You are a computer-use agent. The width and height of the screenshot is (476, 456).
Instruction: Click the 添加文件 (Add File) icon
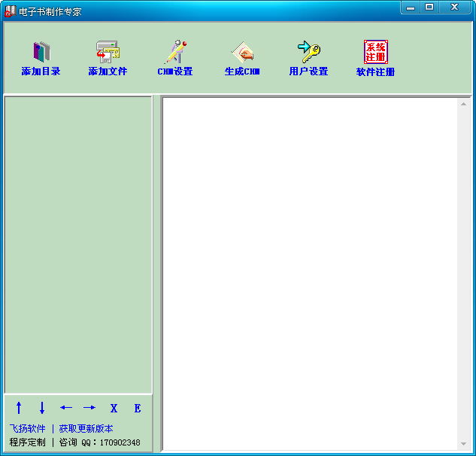(108, 52)
